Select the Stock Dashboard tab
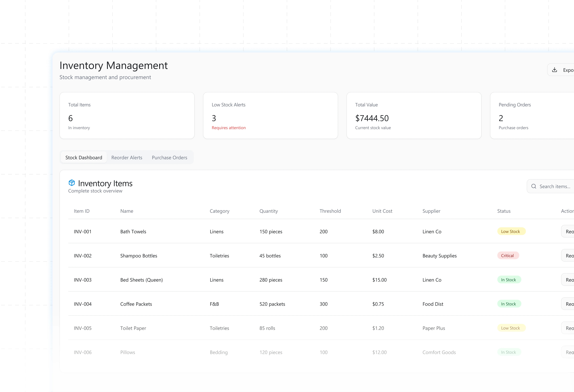574x392 pixels. 84,158
